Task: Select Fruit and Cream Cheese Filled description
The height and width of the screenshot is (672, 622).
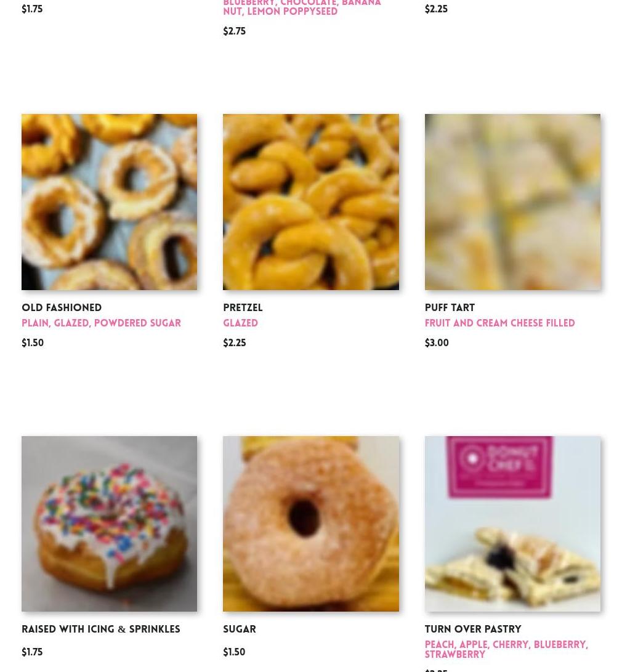Action: 500,323
